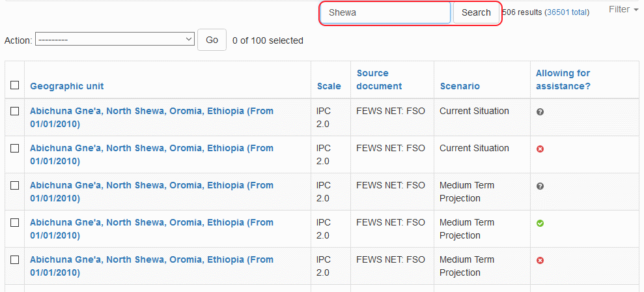The image size is (644, 292).
Task: Click the red cross icon in second row
Action: (540, 149)
